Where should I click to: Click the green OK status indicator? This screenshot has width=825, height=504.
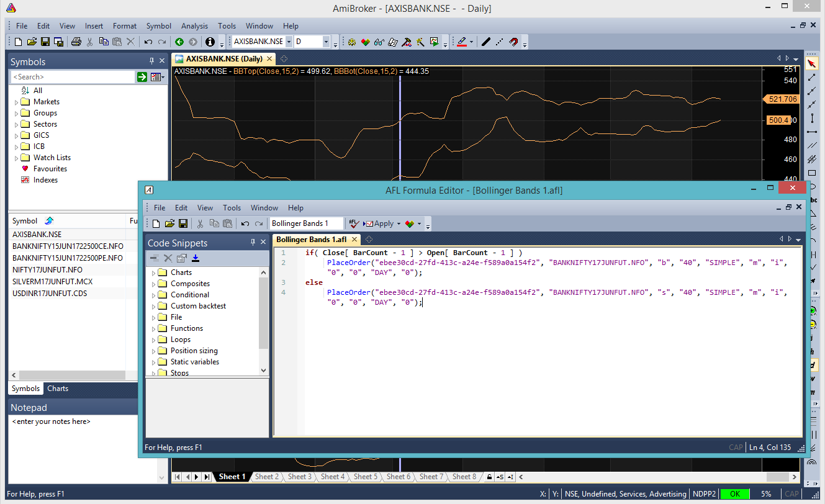coord(735,494)
